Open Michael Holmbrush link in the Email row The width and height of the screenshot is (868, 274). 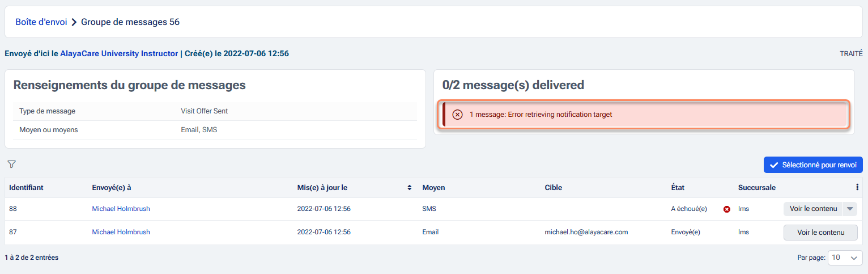[x=121, y=232]
